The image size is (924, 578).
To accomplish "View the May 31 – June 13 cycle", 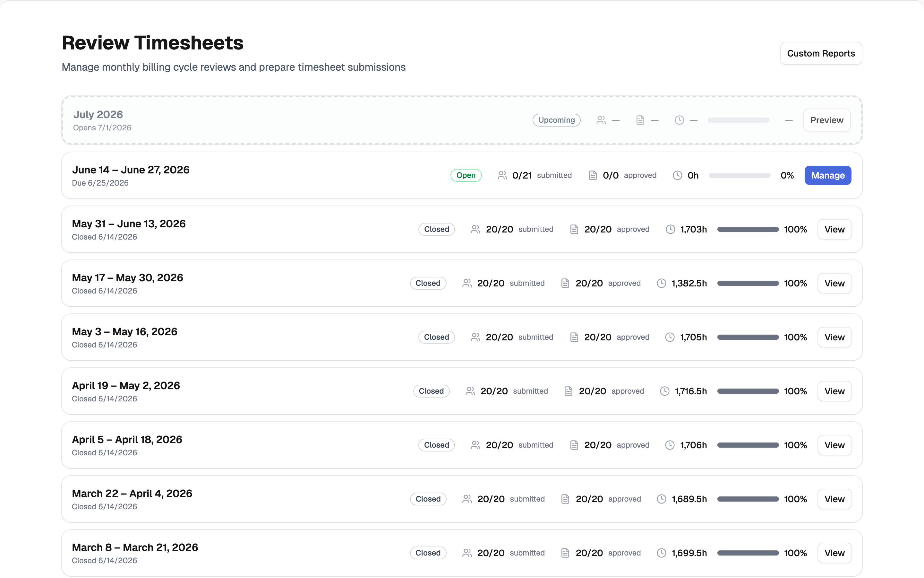I will pyautogui.click(x=834, y=229).
